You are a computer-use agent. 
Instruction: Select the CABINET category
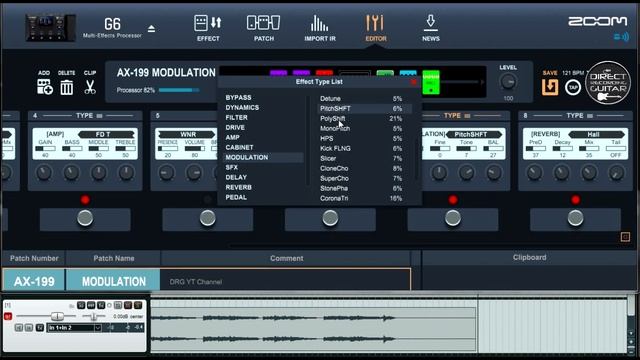tap(239, 147)
